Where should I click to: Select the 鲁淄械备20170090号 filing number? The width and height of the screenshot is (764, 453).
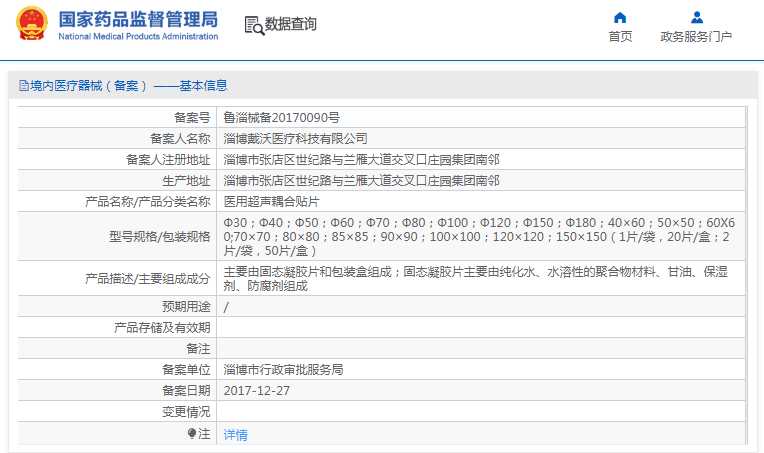pos(282,117)
